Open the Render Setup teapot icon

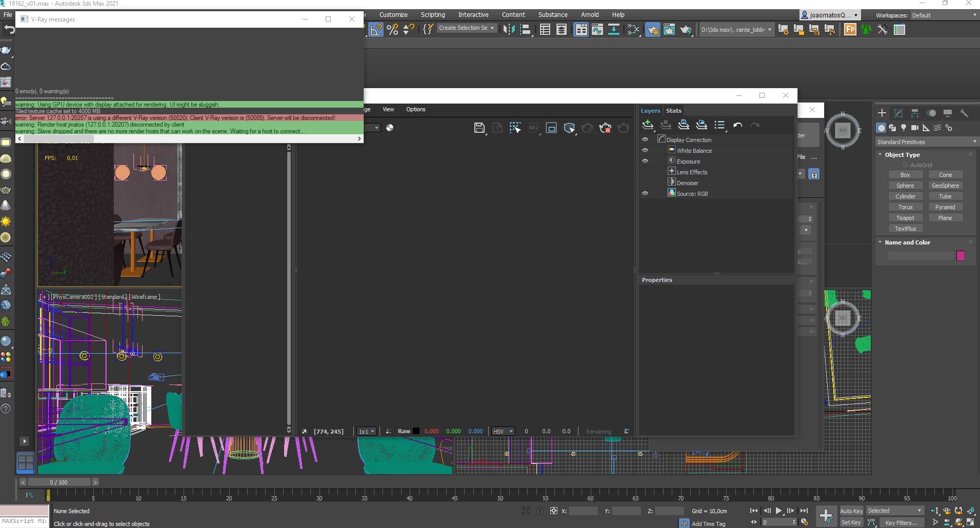(652, 30)
